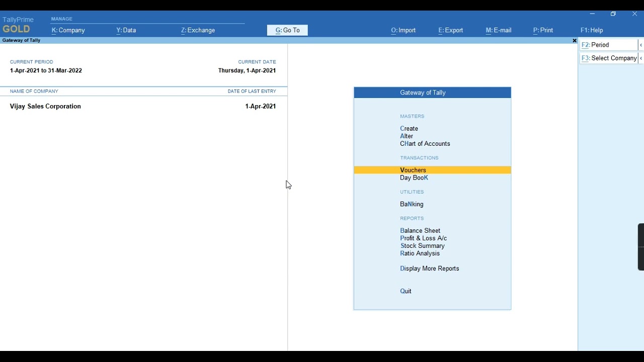This screenshot has height=362, width=644.
Task: Click the current date Thursday, 1-Apr-2021
Action: point(247,71)
